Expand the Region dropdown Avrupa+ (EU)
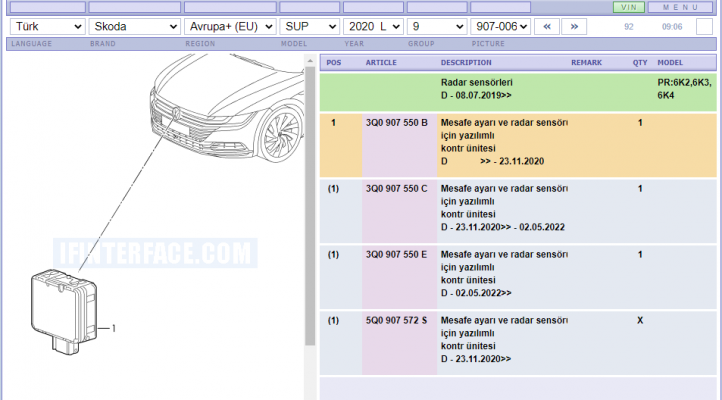The height and width of the screenshot is (400, 722). (x=230, y=27)
